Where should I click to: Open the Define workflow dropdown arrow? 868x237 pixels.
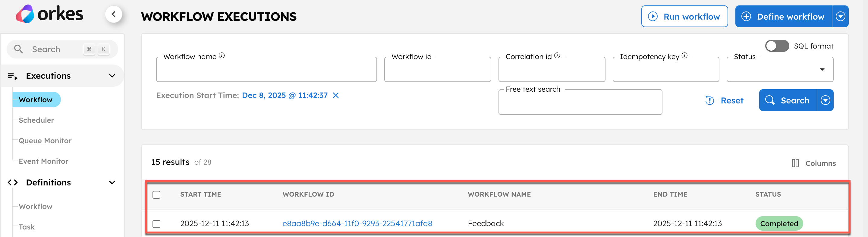(840, 17)
